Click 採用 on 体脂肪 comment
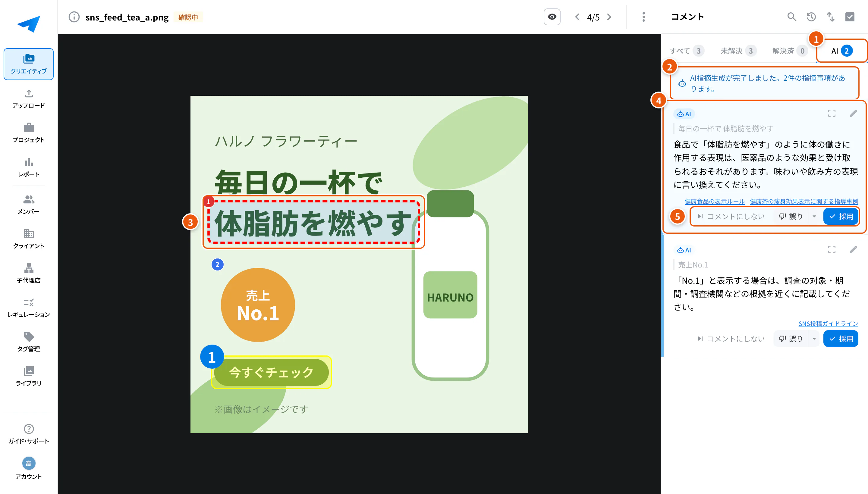Image resolution: width=868 pixels, height=494 pixels. point(841,217)
